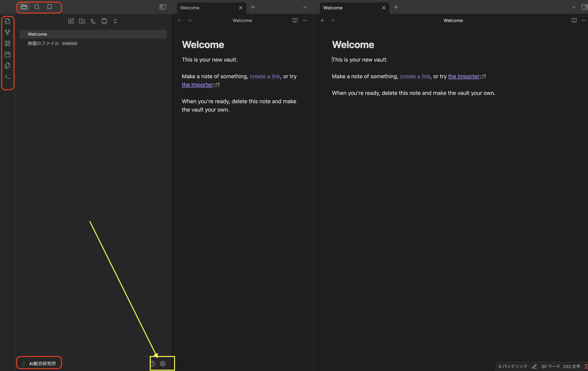This screenshot has height=371, width=588.
Task: Toggle left sidebar collapse button
Action: tap(163, 7)
